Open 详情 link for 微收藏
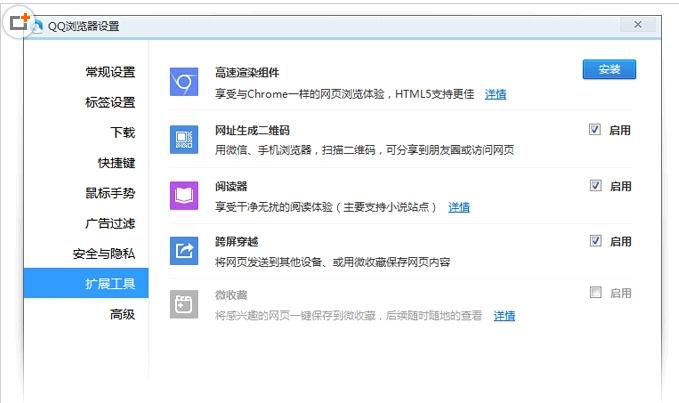 coord(504,316)
